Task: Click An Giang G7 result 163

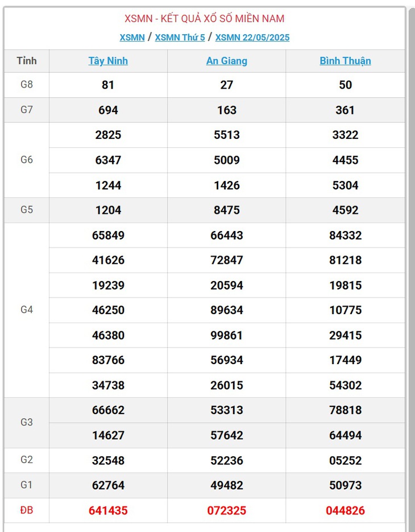Action: [x=226, y=110]
